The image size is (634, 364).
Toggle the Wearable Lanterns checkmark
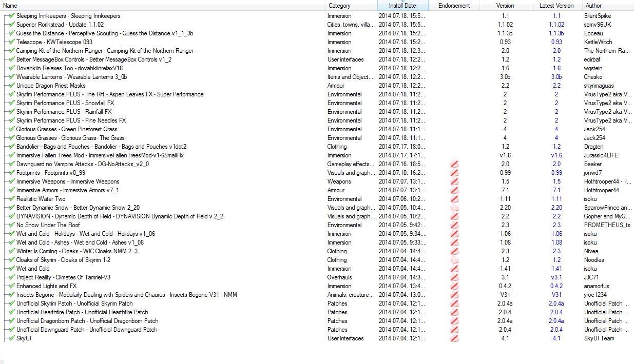tap(12, 77)
